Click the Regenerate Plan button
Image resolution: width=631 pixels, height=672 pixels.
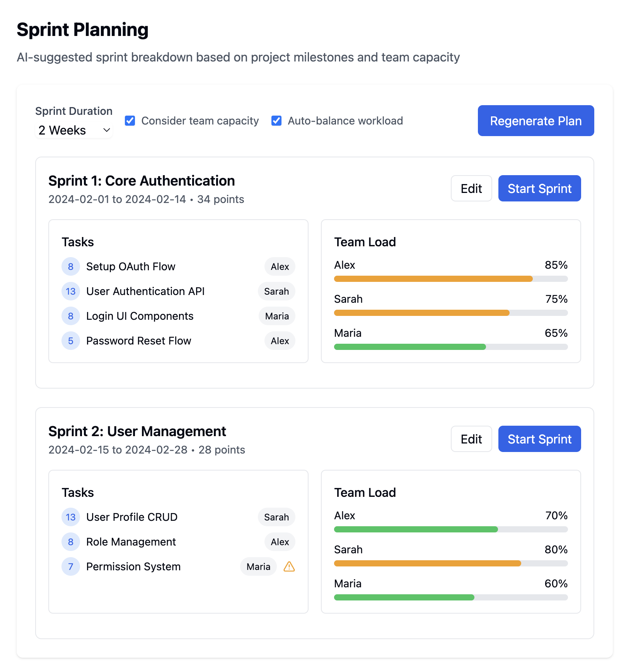click(x=535, y=121)
